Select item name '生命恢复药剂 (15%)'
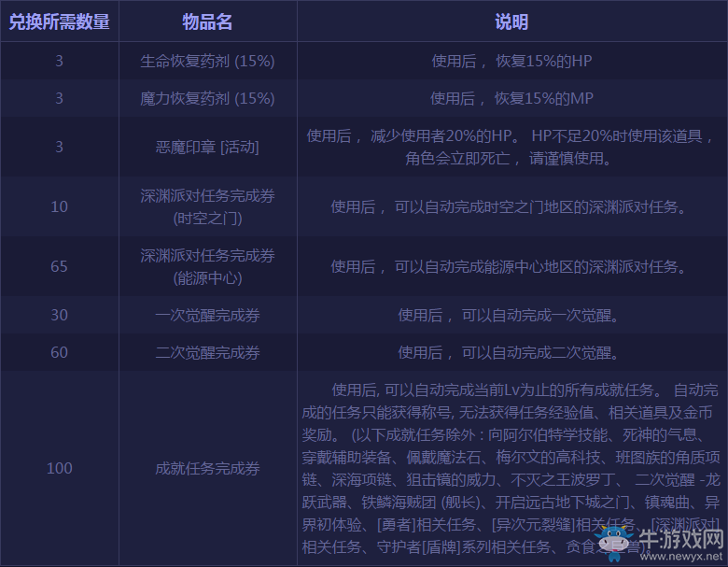The image size is (728, 567). 207,61
